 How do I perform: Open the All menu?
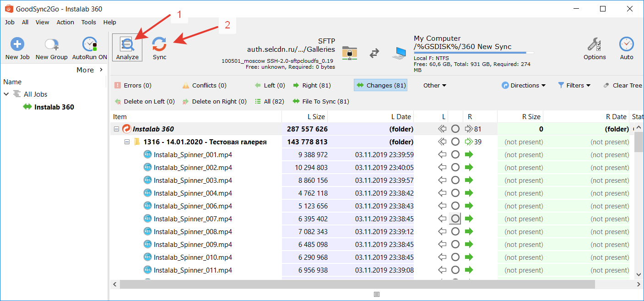pos(25,22)
